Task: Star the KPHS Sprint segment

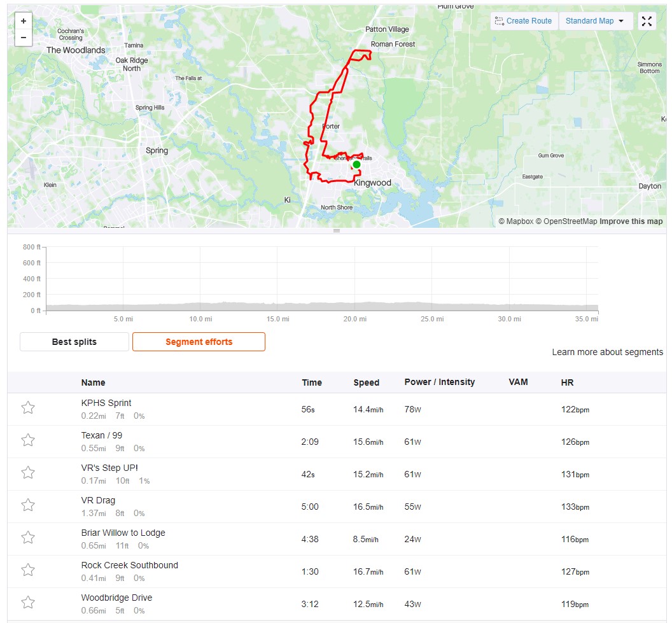Action: [28, 407]
